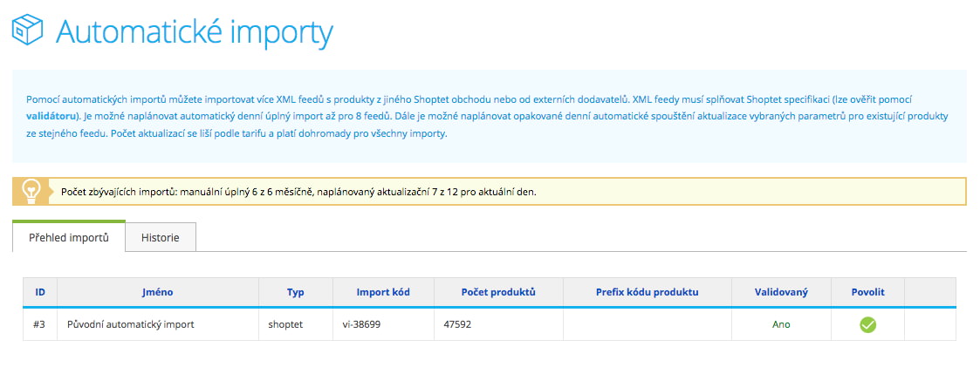
Task: Open Původní automatický import row
Action: pyautogui.click(x=131, y=324)
